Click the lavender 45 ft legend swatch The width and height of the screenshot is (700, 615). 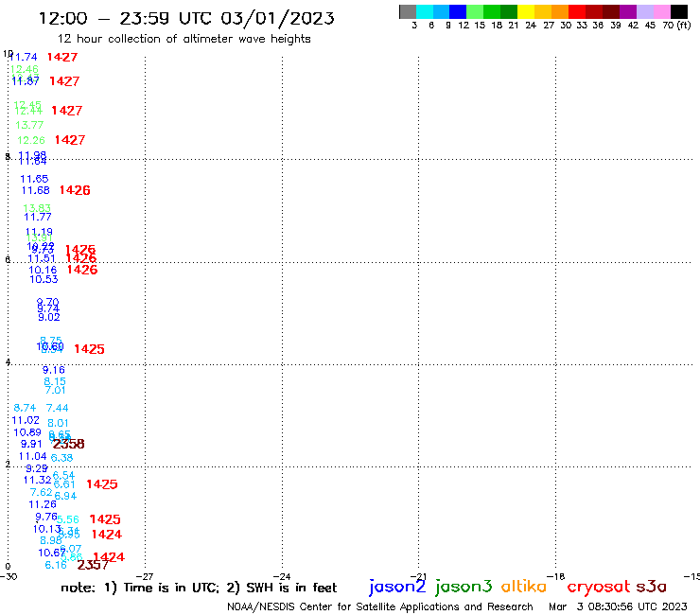(645, 11)
